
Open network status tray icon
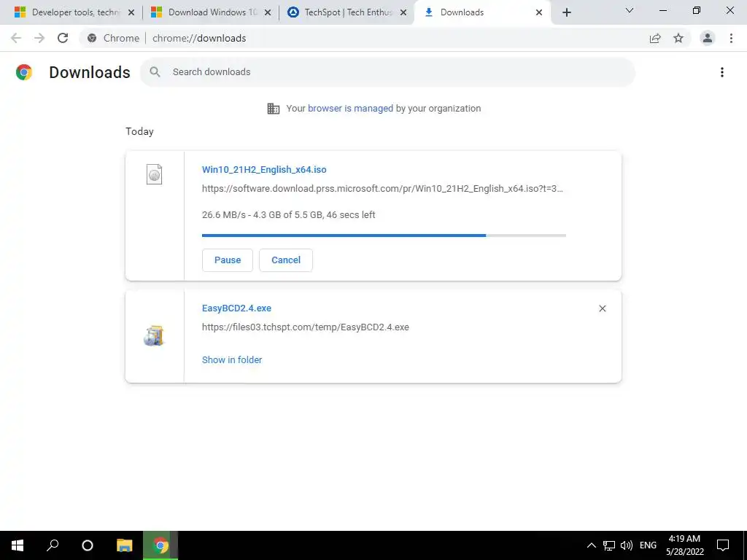[x=609, y=545]
